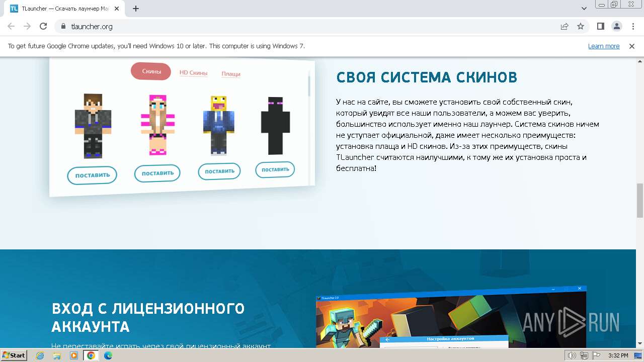Click ВХОД С ЛИЦЕНЗИОННОГО АККАУНТА heading
644x362 pixels.
pyautogui.click(x=148, y=318)
